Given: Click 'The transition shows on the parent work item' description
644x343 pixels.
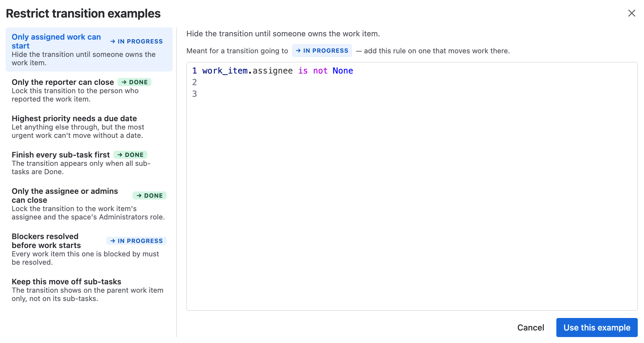Looking at the screenshot, I should [87, 294].
